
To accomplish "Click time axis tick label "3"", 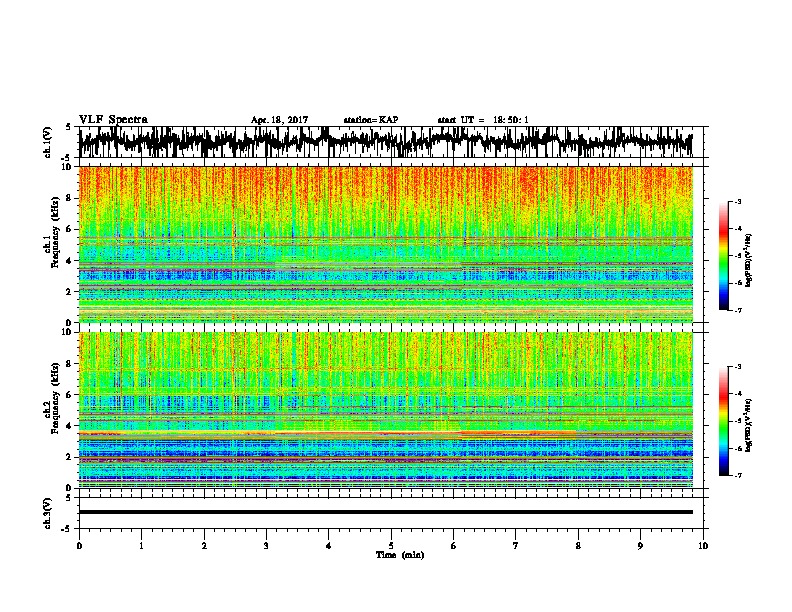I will coord(266,546).
